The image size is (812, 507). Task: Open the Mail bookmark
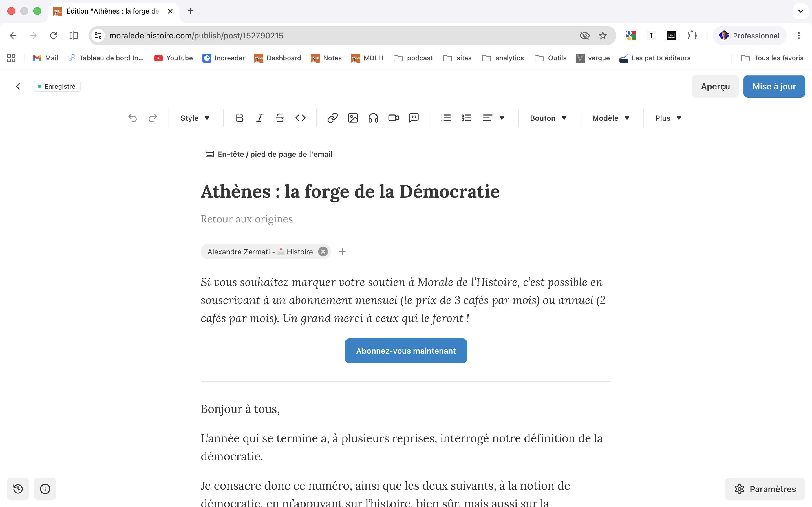click(x=45, y=58)
